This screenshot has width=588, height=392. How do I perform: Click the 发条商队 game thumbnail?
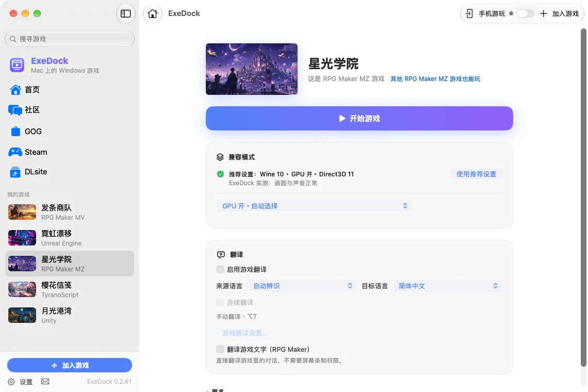22,212
